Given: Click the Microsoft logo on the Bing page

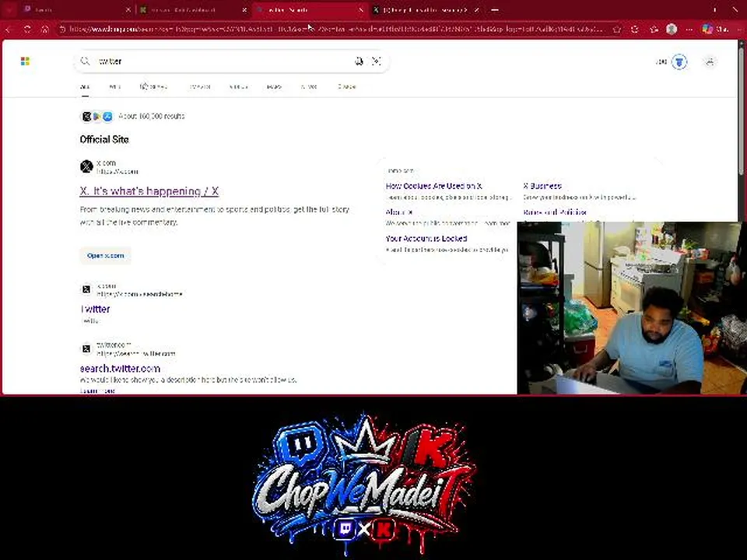Looking at the screenshot, I should coord(25,61).
